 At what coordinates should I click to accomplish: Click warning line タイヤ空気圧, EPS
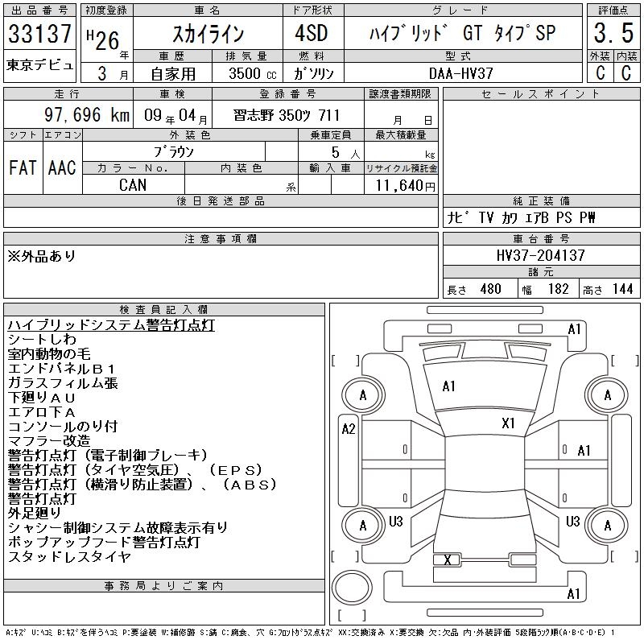coord(135,469)
